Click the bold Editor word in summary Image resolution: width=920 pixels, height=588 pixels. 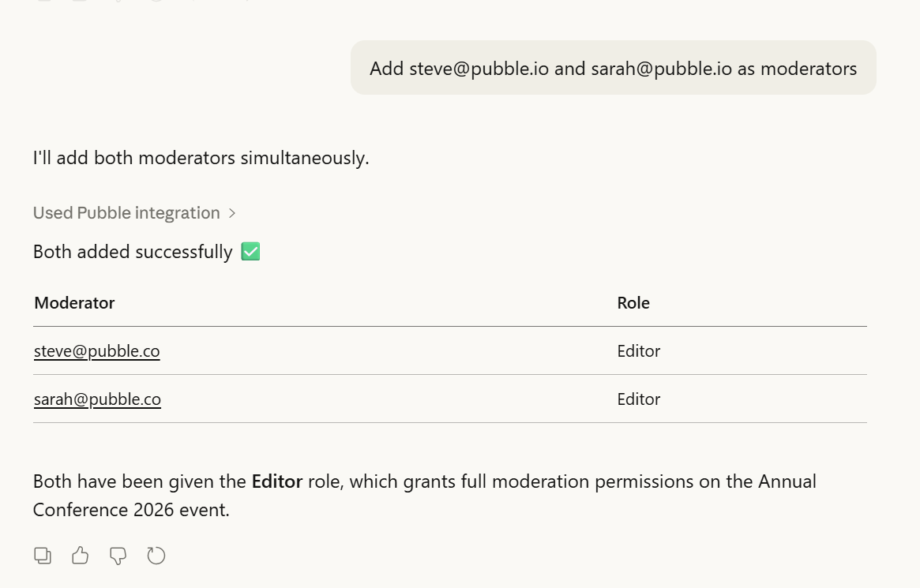click(277, 481)
